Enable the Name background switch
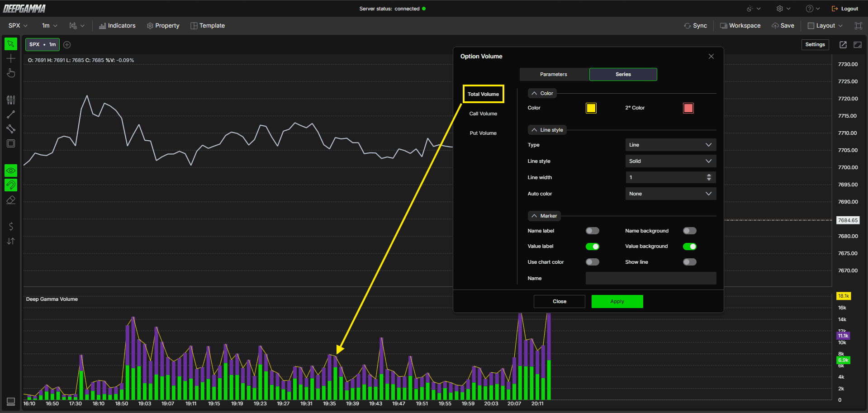The height and width of the screenshot is (413, 868). [689, 231]
